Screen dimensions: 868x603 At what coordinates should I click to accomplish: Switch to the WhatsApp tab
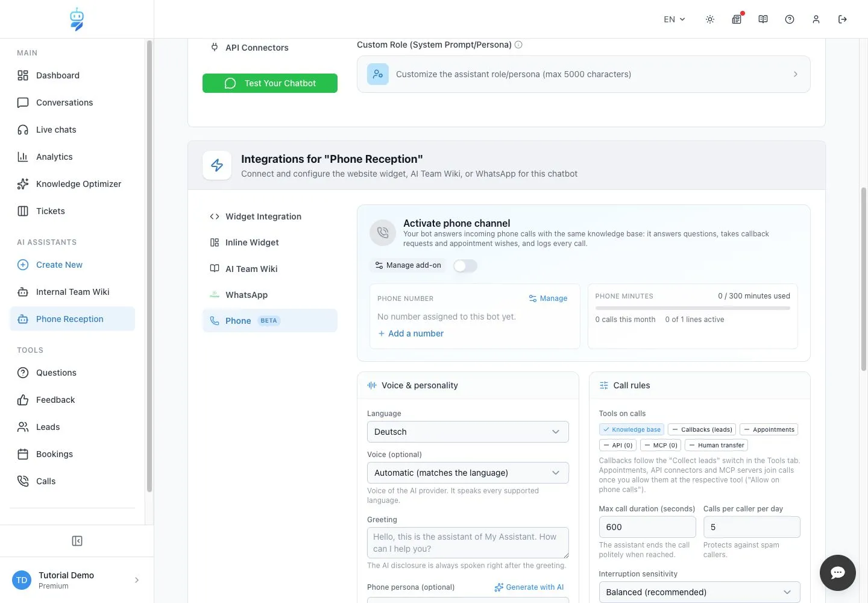270,295
